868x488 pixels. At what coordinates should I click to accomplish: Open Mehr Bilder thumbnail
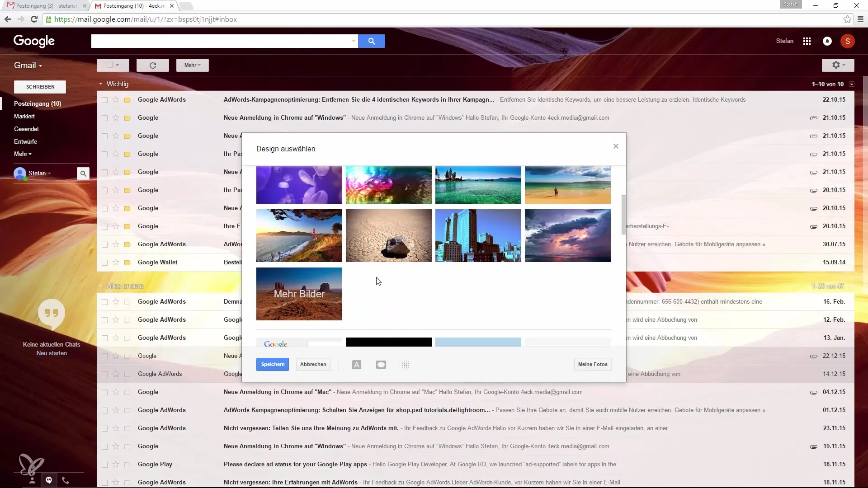[x=299, y=294]
